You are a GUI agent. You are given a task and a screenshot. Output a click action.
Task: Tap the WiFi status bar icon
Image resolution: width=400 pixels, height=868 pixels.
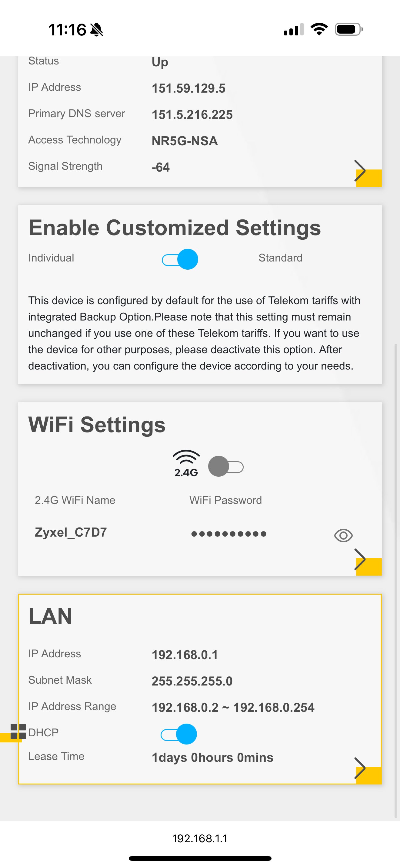[319, 29]
